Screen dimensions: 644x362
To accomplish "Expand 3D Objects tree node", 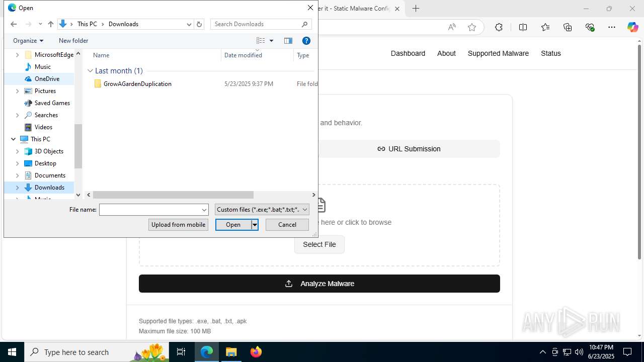I will coord(17,151).
